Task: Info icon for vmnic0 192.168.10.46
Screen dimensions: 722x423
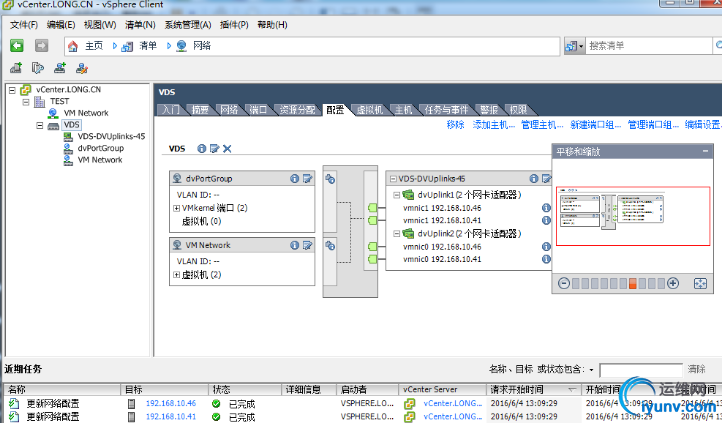Action: (x=546, y=247)
